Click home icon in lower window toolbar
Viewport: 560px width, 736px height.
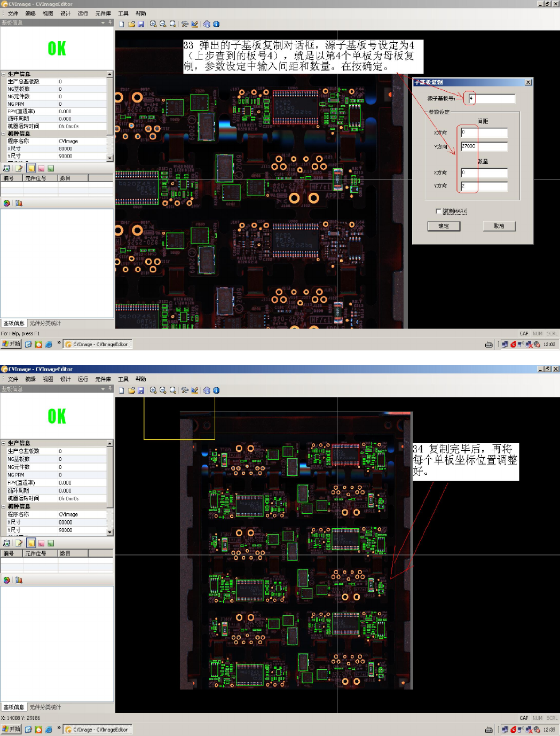[207, 390]
